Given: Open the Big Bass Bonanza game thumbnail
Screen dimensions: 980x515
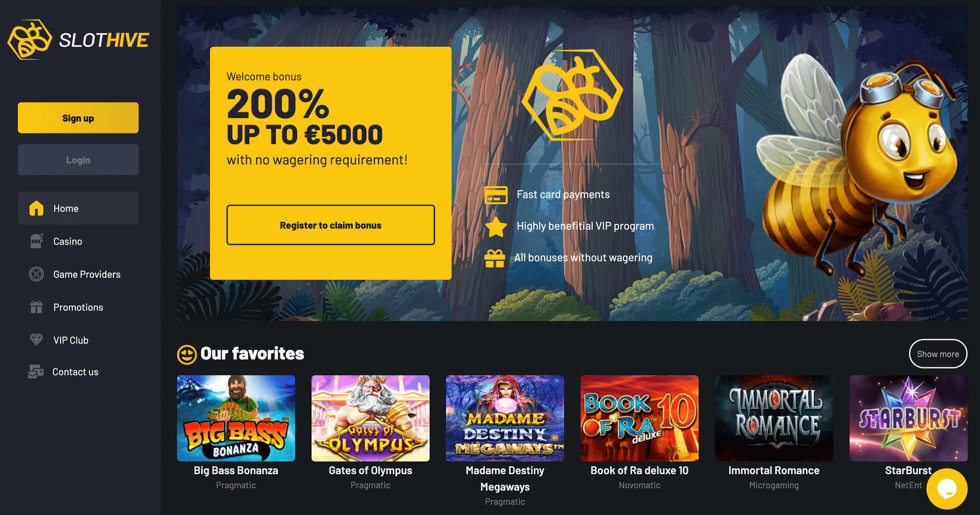Looking at the screenshot, I should [x=236, y=418].
